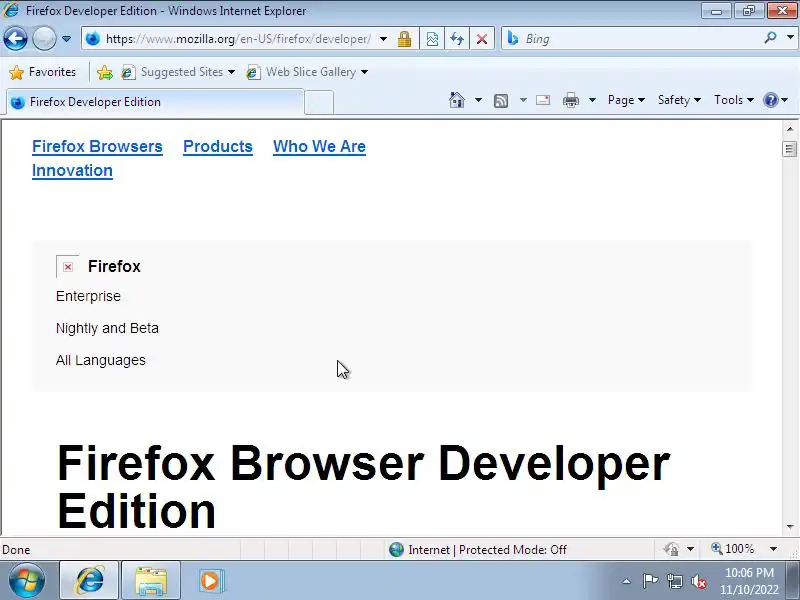This screenshot has height=600, width=800.
Task: Click the Enterprise text
Action: coord(88,296)
